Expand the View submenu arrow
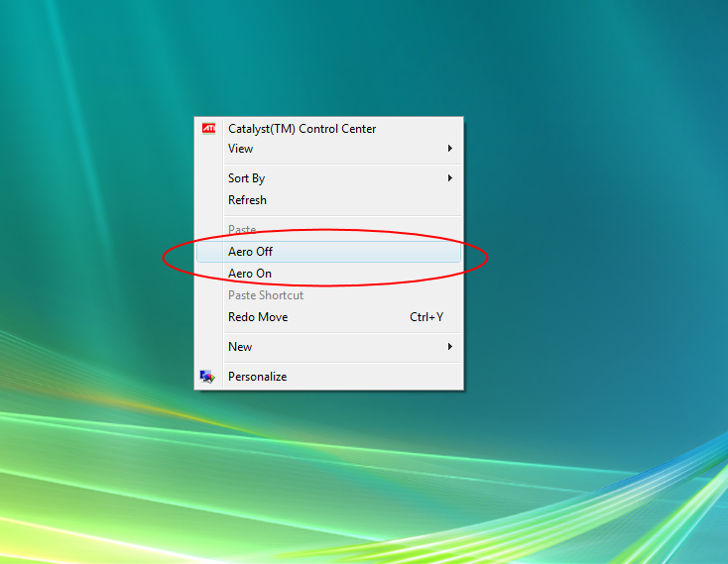Image resolution: width=728 pixels, height=564 pixels. (450, 149)
